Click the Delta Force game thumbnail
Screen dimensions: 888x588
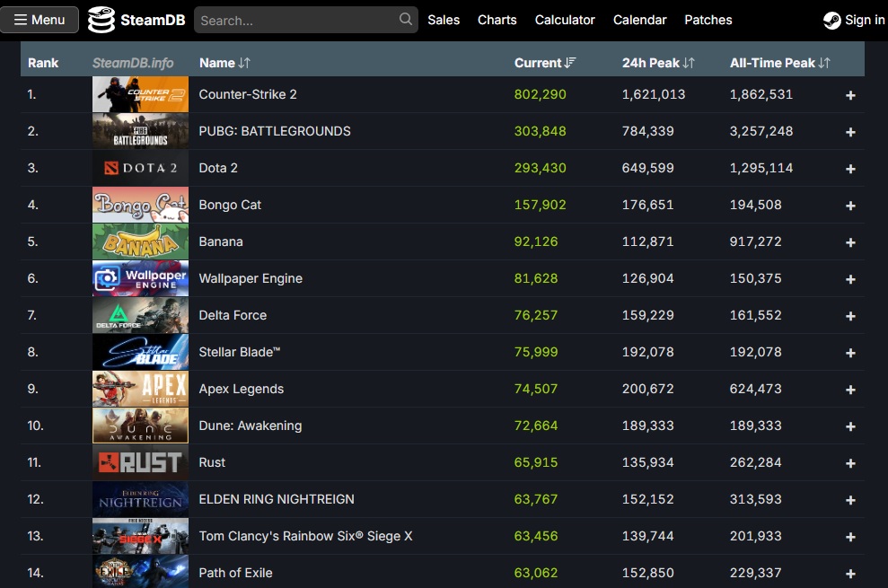(140, 315)
